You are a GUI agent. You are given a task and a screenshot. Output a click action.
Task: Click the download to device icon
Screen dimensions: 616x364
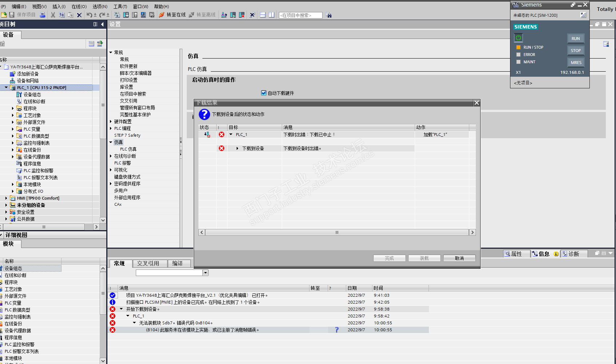click(126, 15)
